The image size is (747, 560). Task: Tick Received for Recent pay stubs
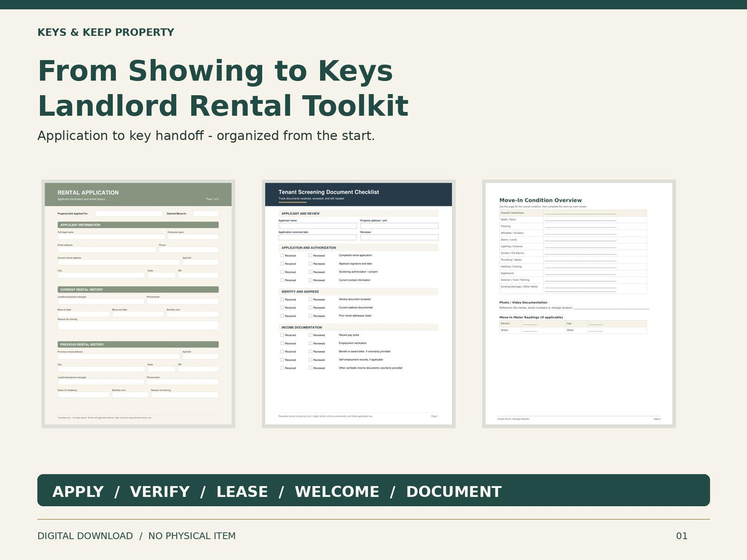coord(282,335)
